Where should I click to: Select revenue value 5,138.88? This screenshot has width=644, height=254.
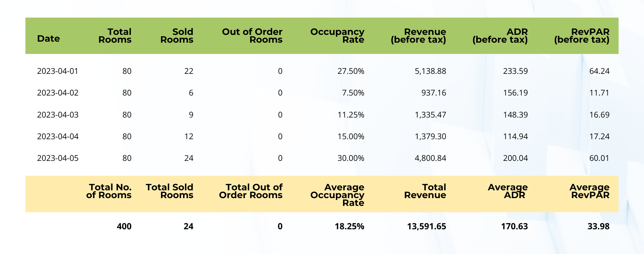430,71
